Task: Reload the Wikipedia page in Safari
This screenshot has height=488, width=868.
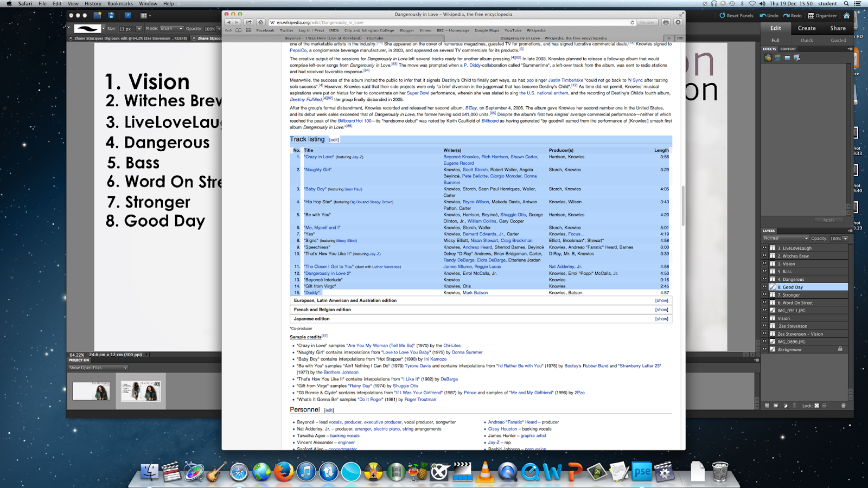Action: click(632, 23)
